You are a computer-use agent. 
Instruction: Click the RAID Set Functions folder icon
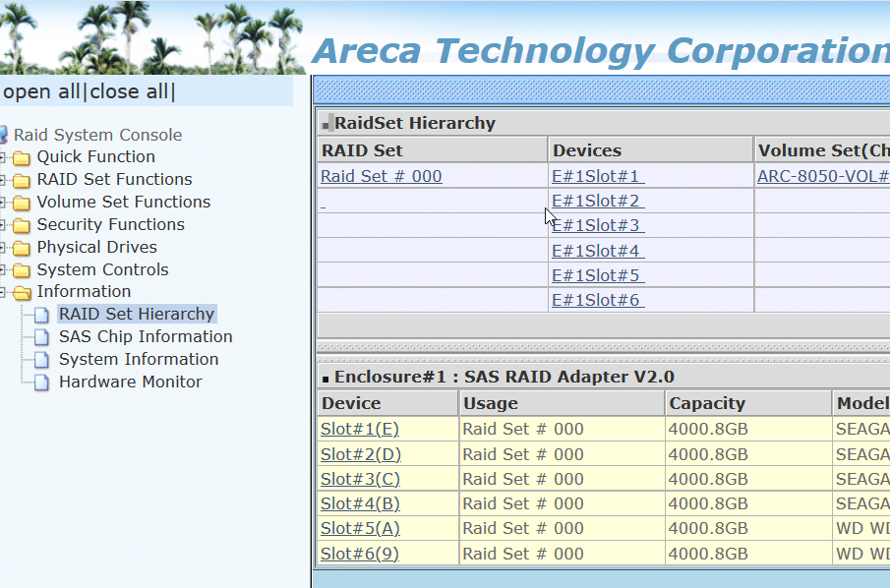point(23,179)
